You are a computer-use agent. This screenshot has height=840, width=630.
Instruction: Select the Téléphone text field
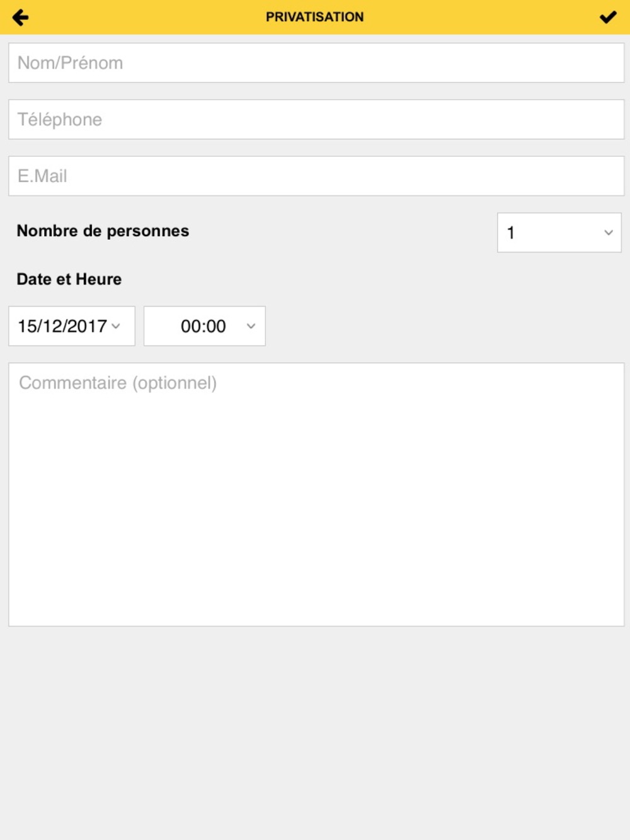click(x=316, y=119)
